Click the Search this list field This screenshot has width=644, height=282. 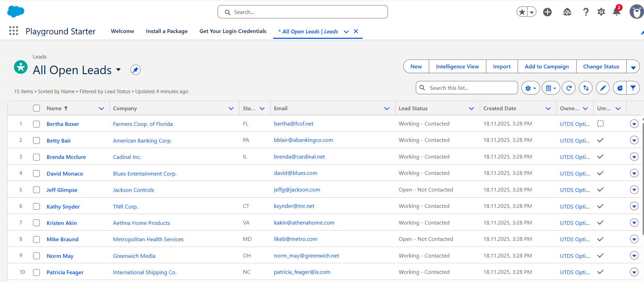click(467, 88)
